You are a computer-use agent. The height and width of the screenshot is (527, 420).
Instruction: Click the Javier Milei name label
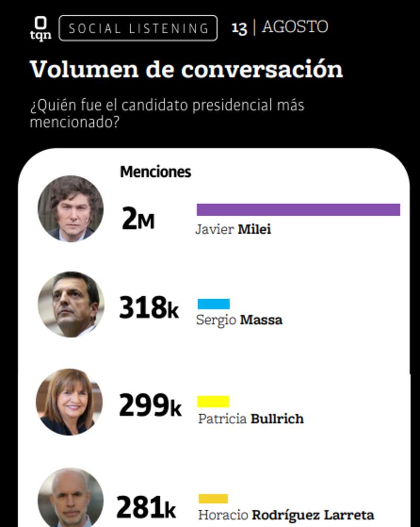(233, 229)
